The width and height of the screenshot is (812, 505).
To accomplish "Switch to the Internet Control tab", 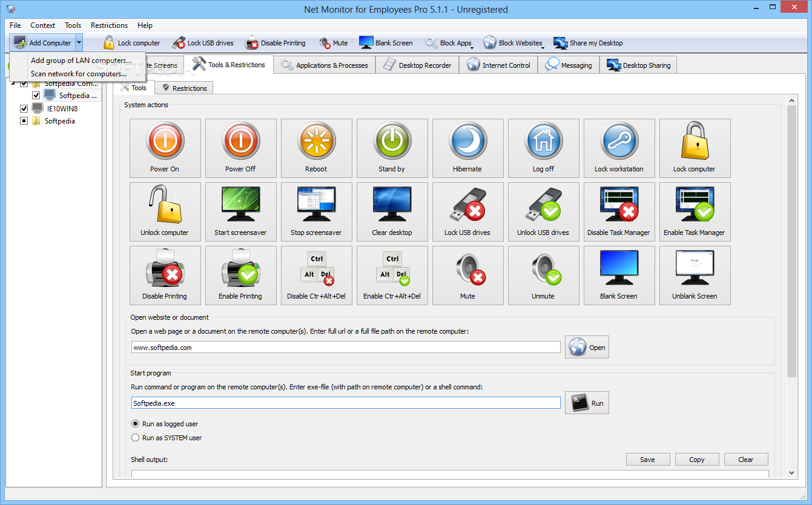I will [x=499, y=65].
